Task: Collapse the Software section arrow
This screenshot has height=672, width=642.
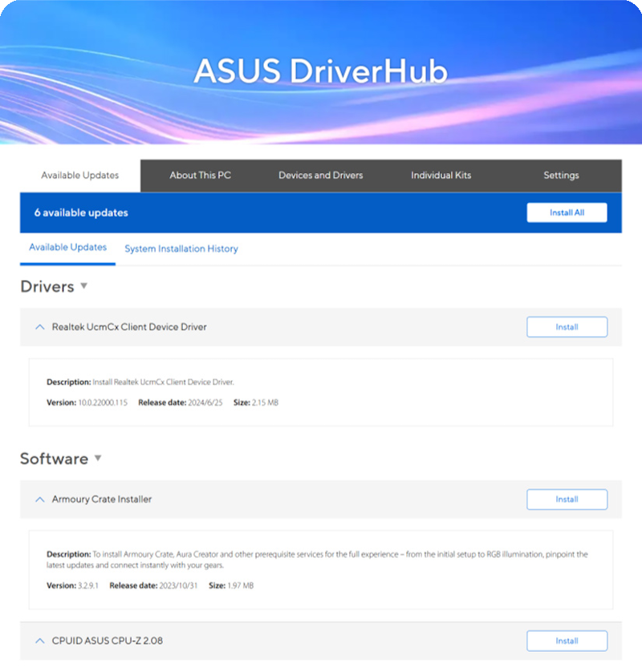Action: tap(98, 459)
